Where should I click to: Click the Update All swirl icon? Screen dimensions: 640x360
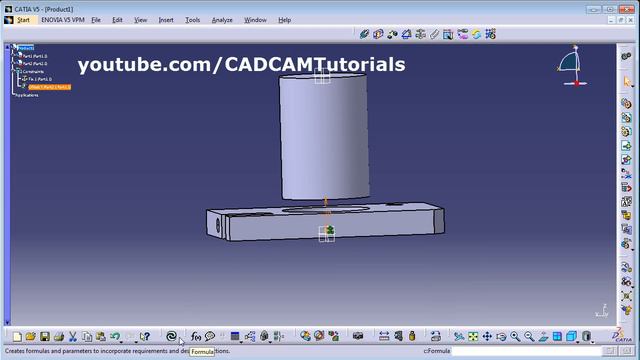[x=171, y=336]
